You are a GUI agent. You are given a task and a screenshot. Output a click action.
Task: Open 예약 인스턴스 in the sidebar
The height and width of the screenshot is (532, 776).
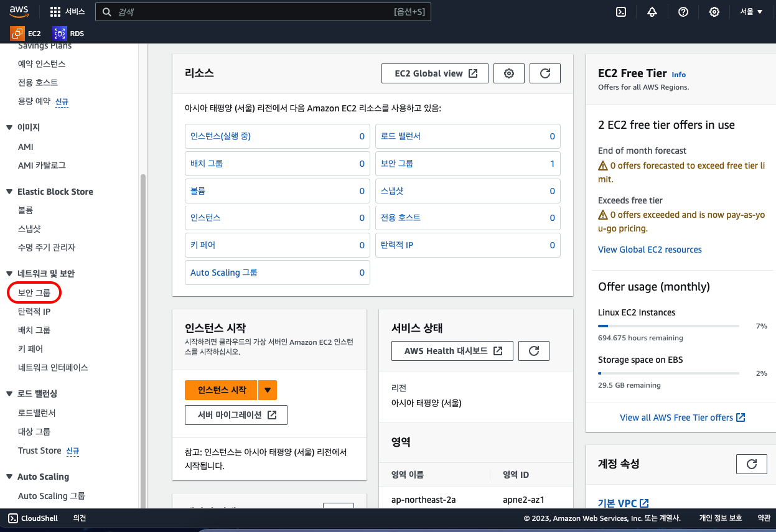click(42, 64)
